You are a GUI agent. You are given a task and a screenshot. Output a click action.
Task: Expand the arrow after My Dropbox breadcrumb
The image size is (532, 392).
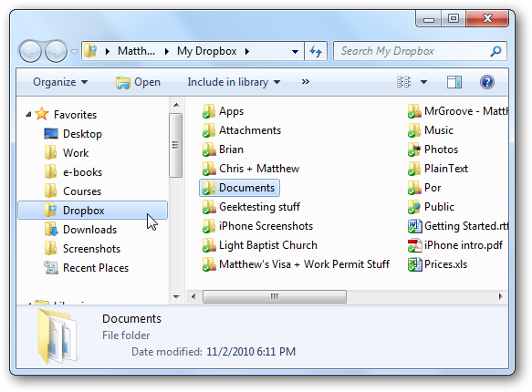click(247, 51)
